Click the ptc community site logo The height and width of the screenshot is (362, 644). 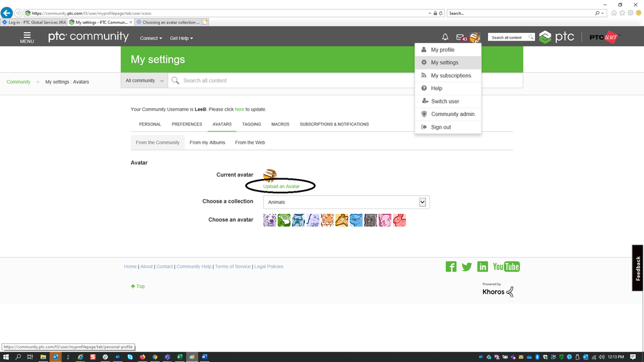pyautogui.click(x=88, y=37)
